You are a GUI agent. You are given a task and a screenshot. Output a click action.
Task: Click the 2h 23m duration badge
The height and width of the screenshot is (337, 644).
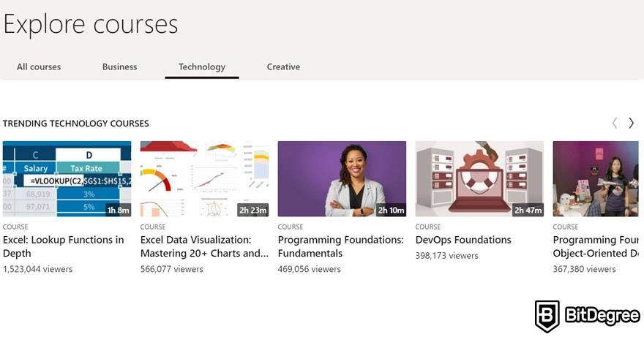253,210
